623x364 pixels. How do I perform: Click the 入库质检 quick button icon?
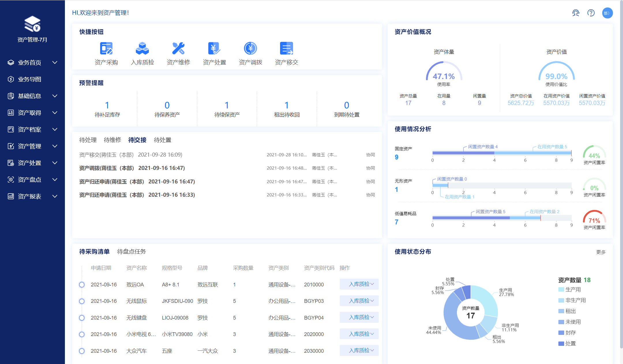click(x=142, y=48)
